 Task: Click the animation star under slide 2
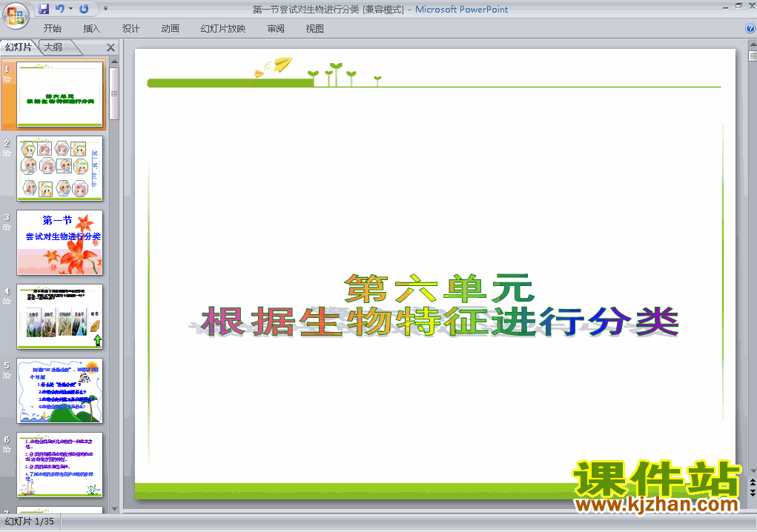[x=7, y=153]
